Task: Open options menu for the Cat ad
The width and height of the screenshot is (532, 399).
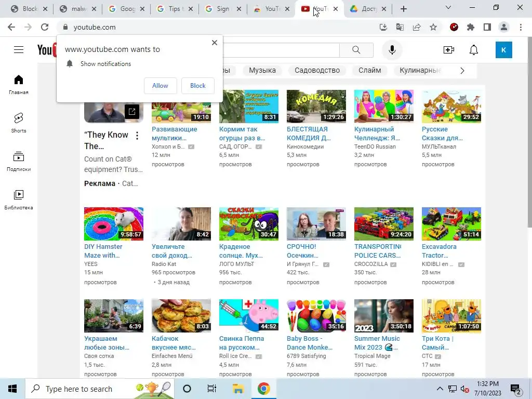Action: click(x=137, y=136)
